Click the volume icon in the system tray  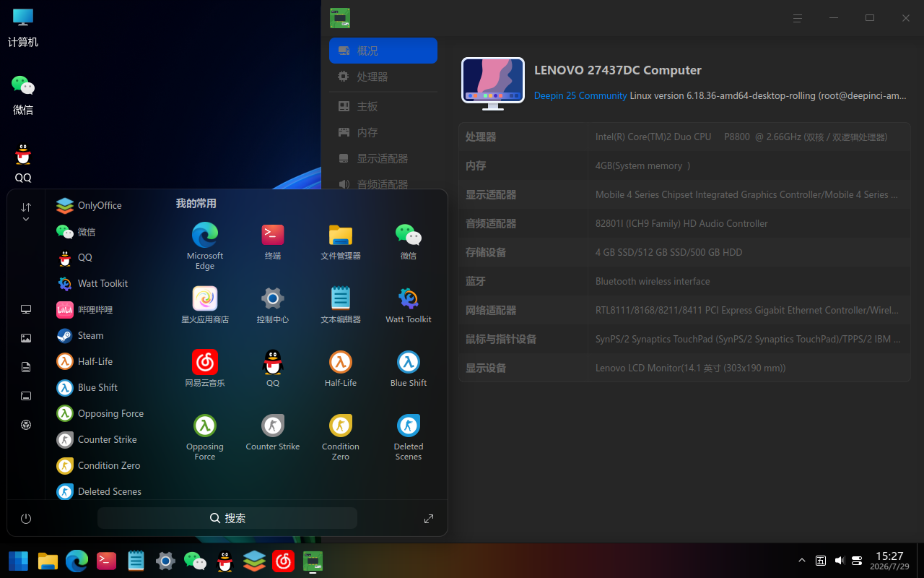coord(840,561)
